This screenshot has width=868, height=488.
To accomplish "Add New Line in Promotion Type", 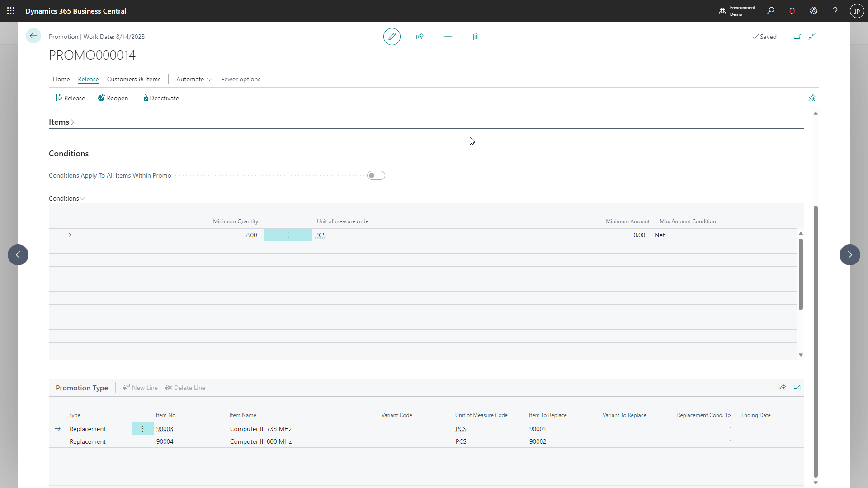I will point(140,388).
